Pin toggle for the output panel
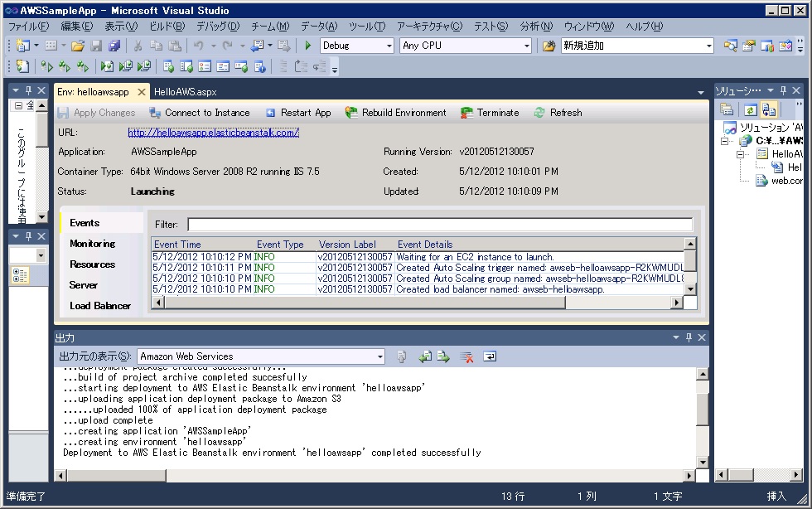Image resolution: width=812 pixels, height=509 pixels. point(689,337)
